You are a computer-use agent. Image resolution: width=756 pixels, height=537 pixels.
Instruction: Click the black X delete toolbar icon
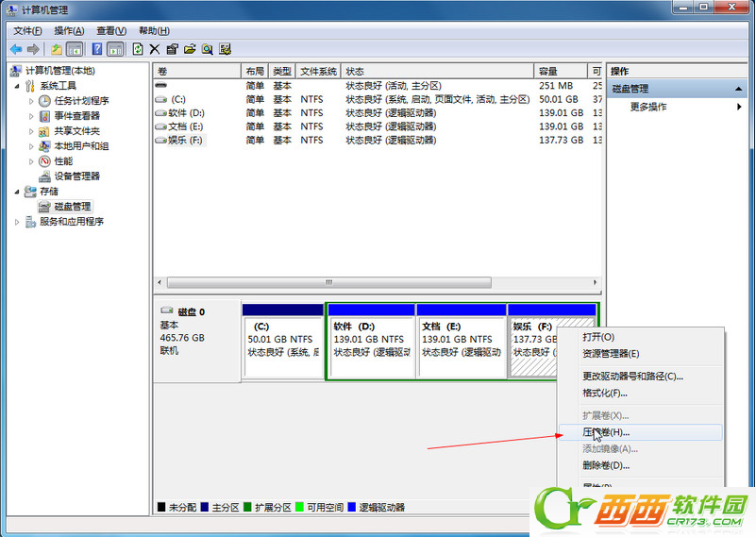(x=155, y=49)
